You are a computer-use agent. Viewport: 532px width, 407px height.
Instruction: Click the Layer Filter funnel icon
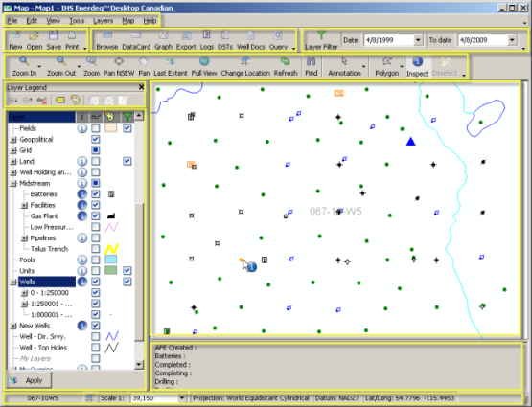pyautogui.click(x=321, y=35)
